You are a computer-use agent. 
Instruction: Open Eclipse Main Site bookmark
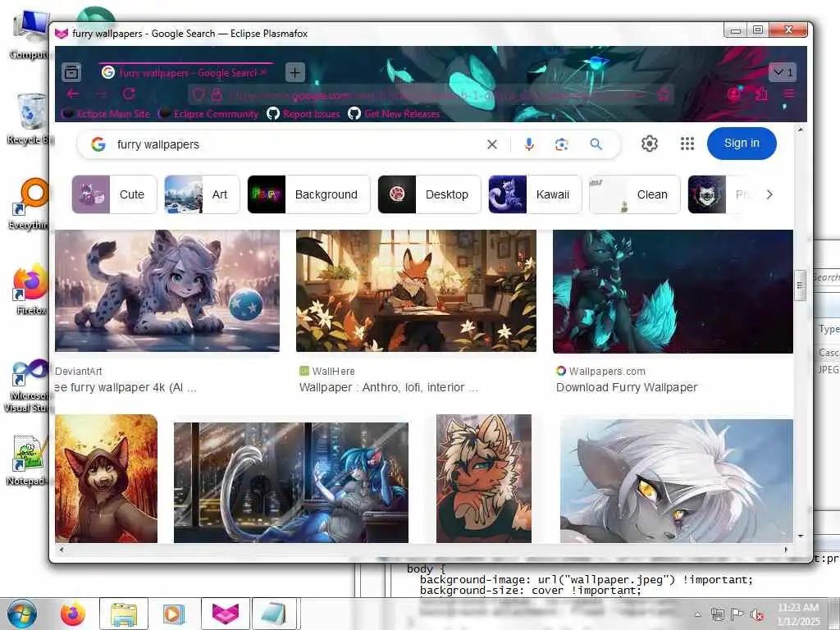[x=106, y=113]
